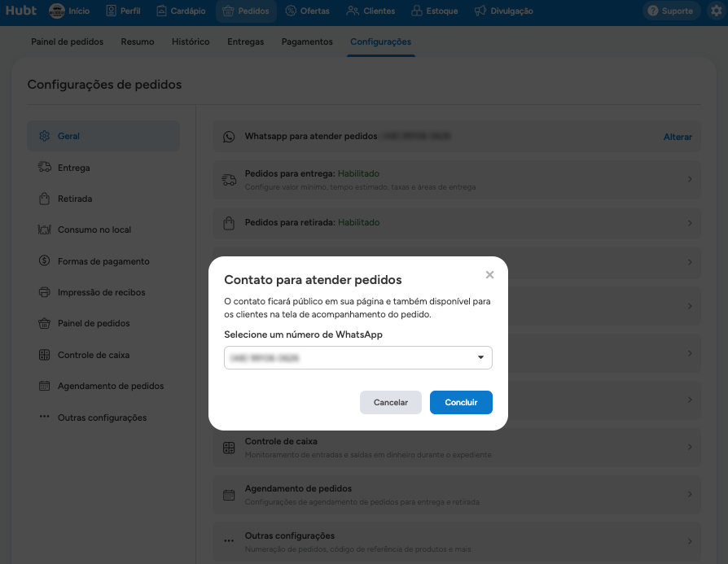Click the Pedidos para retirada Habilitado status
This screenshot has width=728, height=564.
tap(358, 222)
